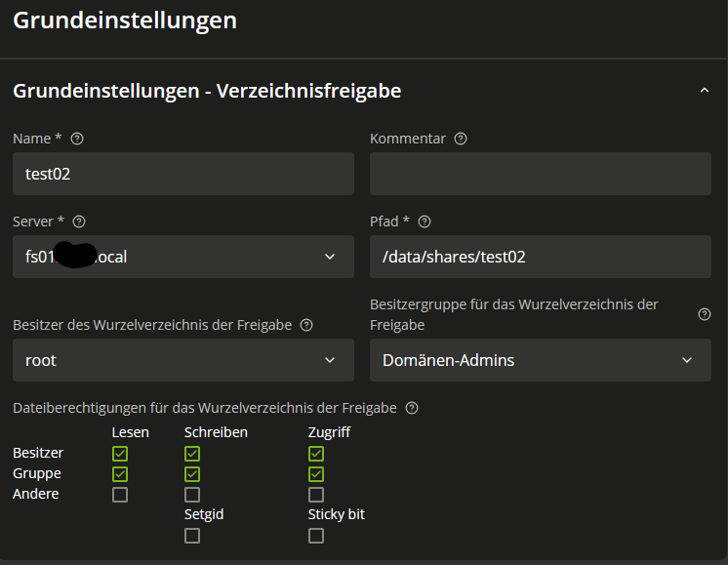This screenshot has height=565, width=728.
Task: Enable Lesen permission for Andere
Action: (x=120, y=495)
